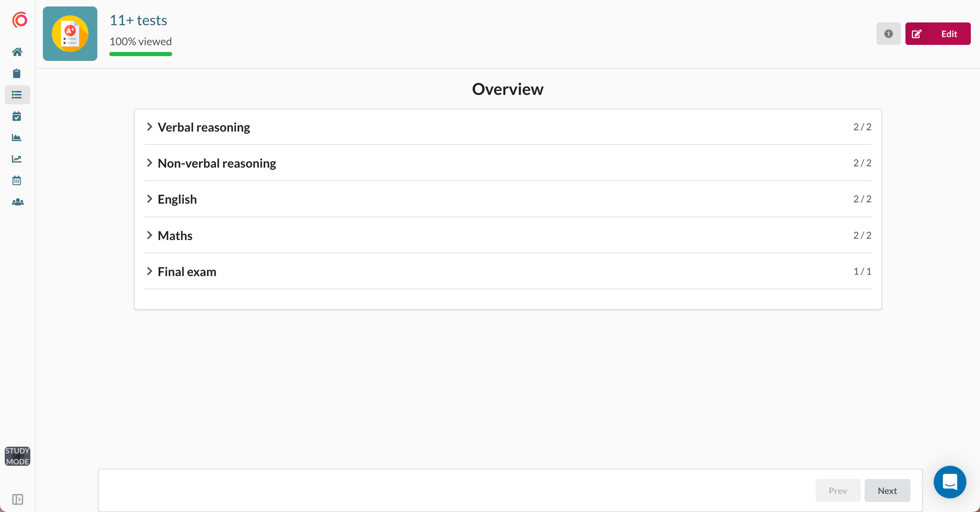
Task: Open the chat support bubble
Action: click(949, 482)
